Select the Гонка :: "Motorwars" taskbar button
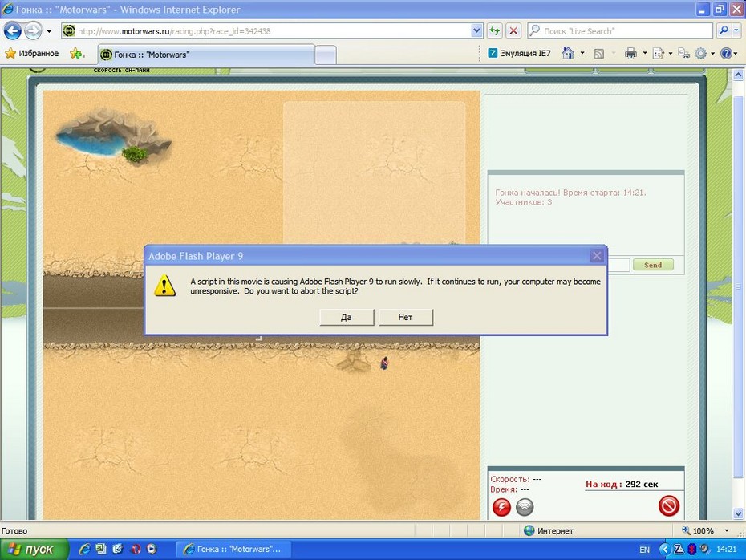The image size is (746, 560). pos(233,549)
